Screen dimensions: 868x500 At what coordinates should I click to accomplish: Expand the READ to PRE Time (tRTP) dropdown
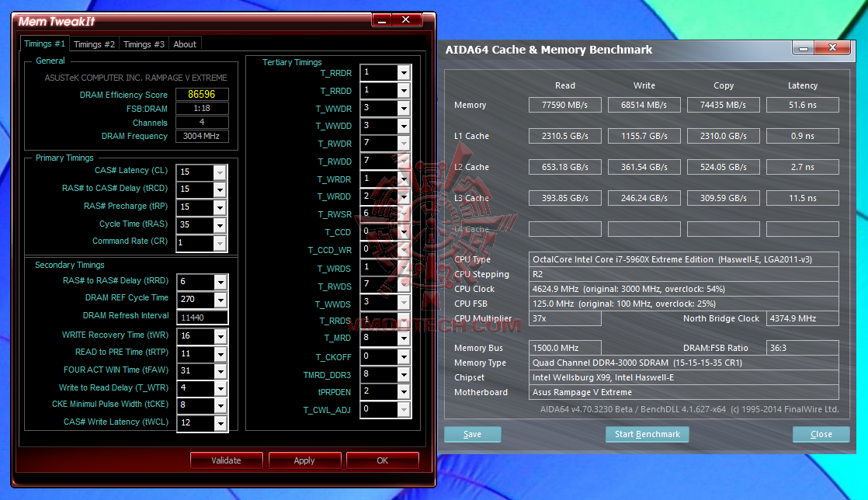click(x=220, y=354)
